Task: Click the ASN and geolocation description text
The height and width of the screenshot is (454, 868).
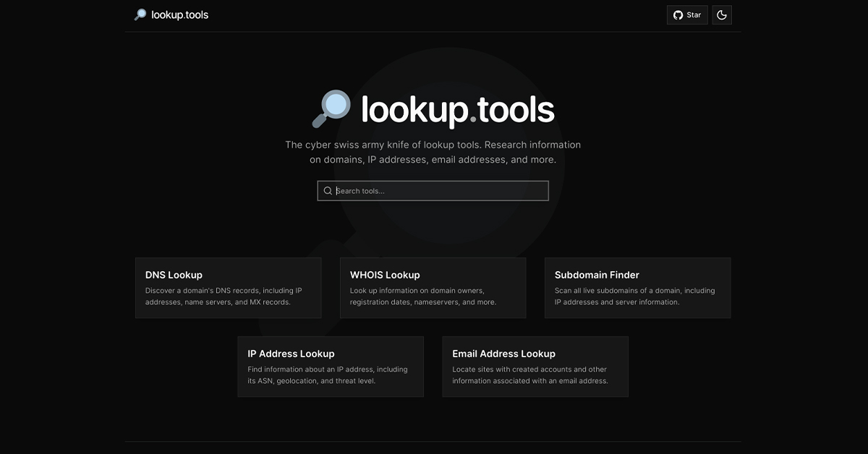Action: (327, 375)
